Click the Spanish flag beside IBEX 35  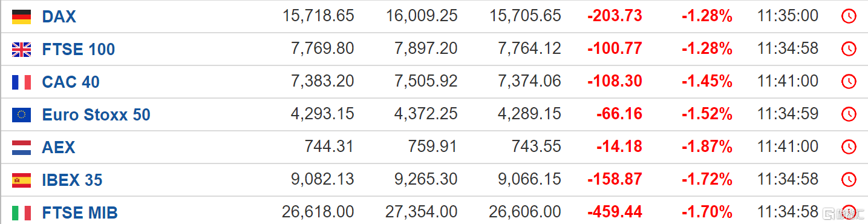[21, 180]
